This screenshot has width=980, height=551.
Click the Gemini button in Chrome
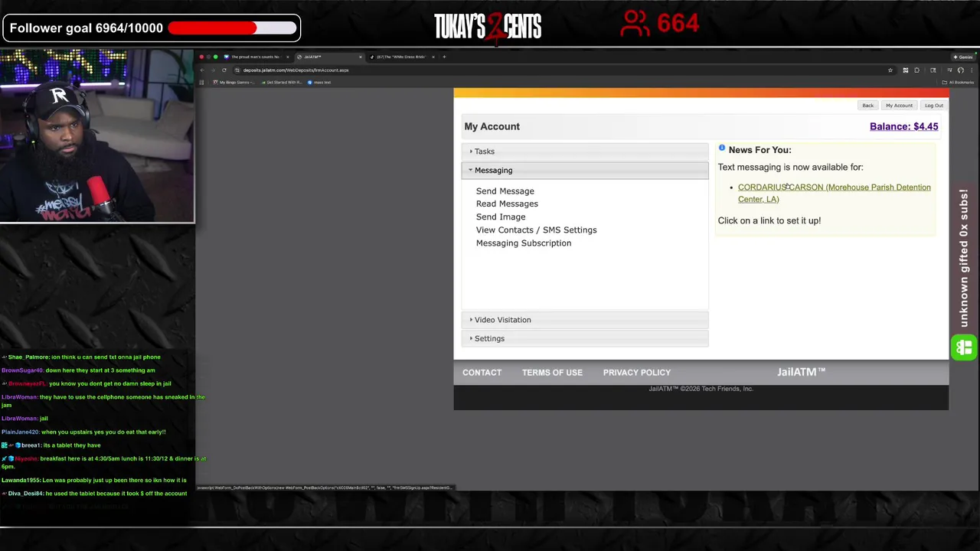[963, 57]
